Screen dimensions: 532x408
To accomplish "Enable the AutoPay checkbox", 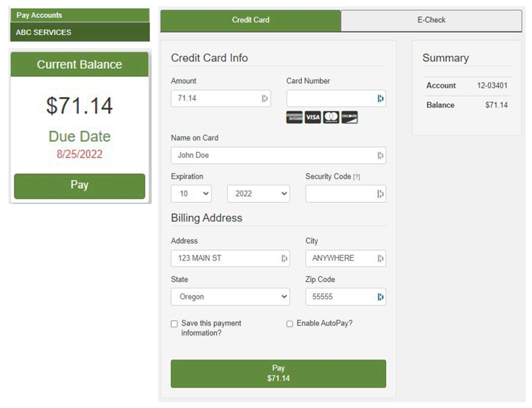I will (x=290, y=324).
